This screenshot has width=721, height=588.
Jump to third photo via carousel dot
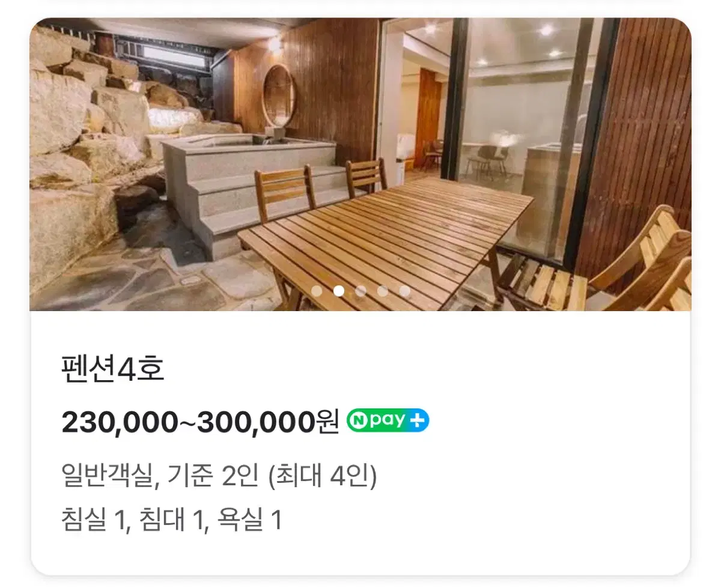[360, 291]
